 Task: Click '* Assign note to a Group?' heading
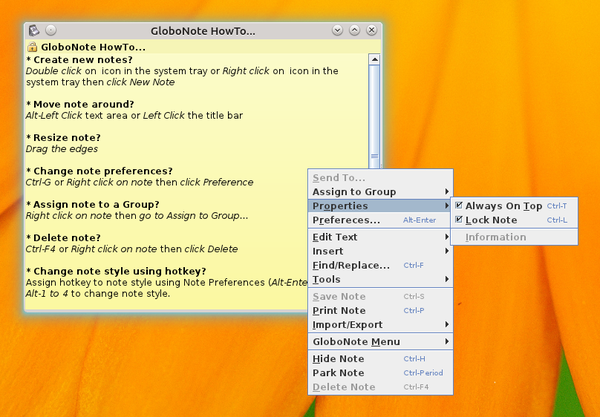pos(93,204)
